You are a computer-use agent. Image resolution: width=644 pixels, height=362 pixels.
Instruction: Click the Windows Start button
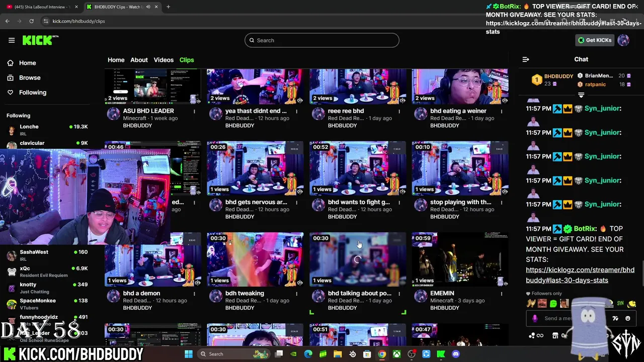[188, 354]
